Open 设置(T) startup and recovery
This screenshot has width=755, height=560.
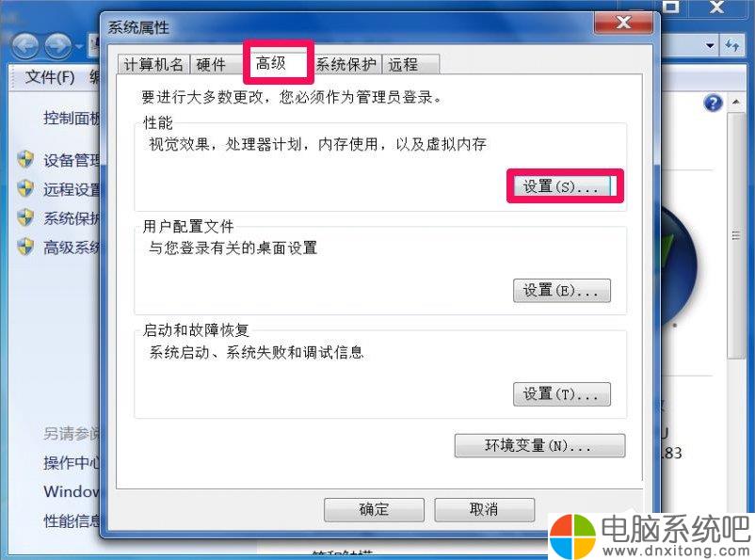tap(562, 394)
